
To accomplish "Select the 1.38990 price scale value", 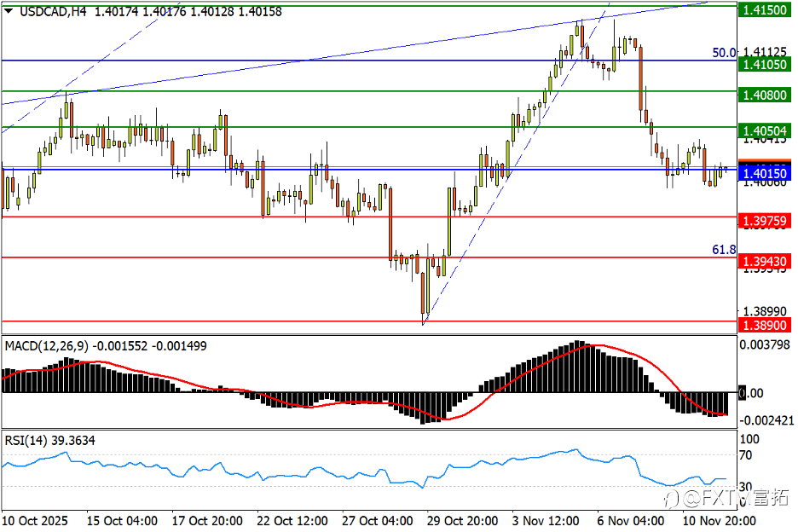I will point(766,312).
